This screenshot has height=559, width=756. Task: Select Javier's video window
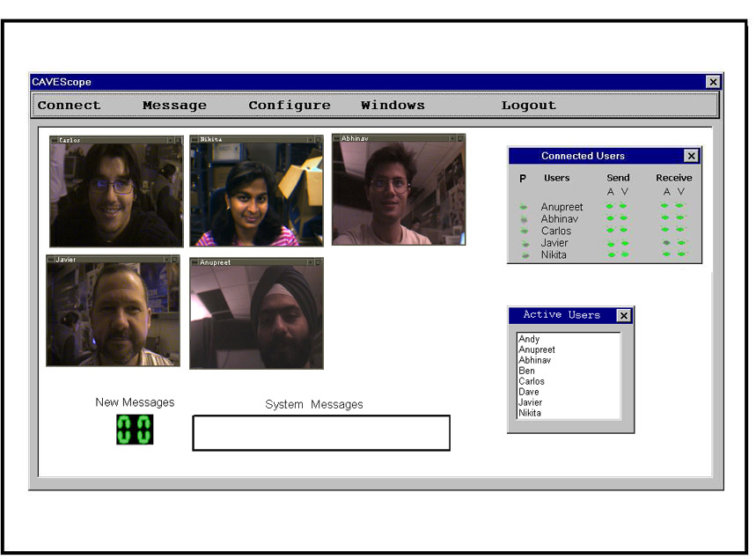tap(113, 311)
